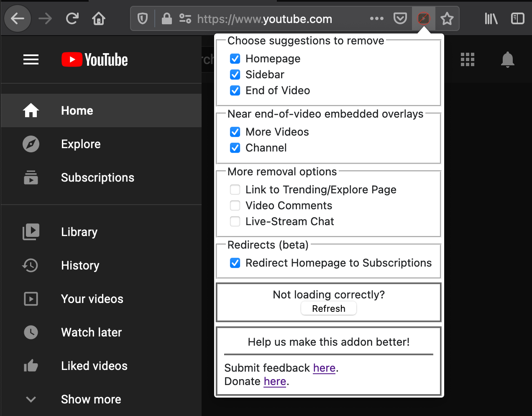532x416 pixels.
Task: Open page actions three-dot menu
Action: tap(376, 19)
